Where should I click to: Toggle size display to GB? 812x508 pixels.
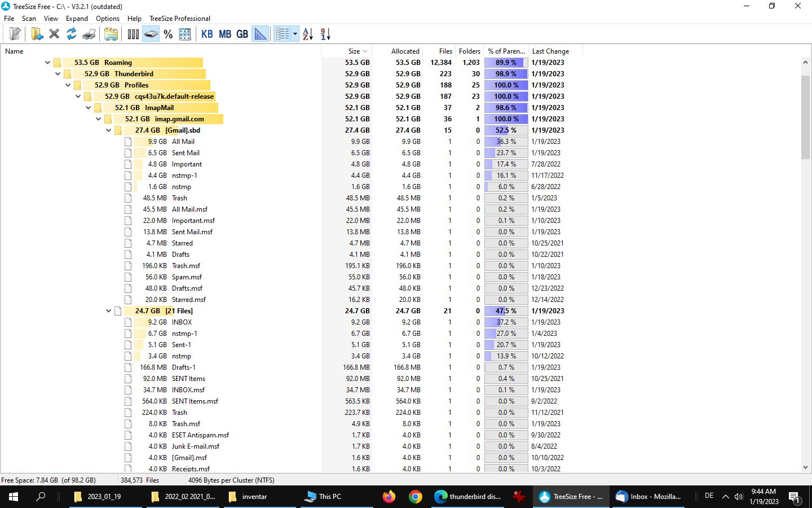coord(242,34)
